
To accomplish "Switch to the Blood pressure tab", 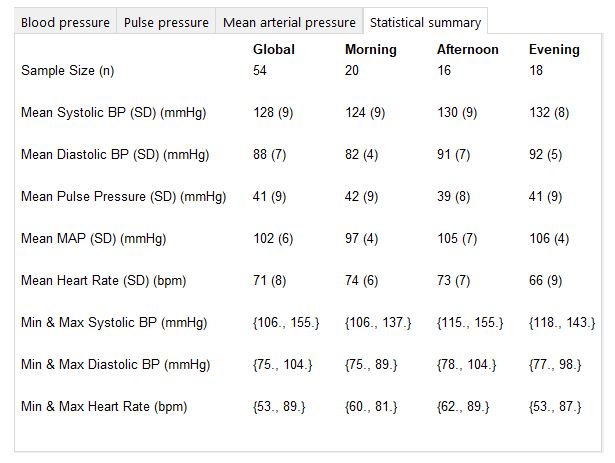I will [x=65, y=22].
